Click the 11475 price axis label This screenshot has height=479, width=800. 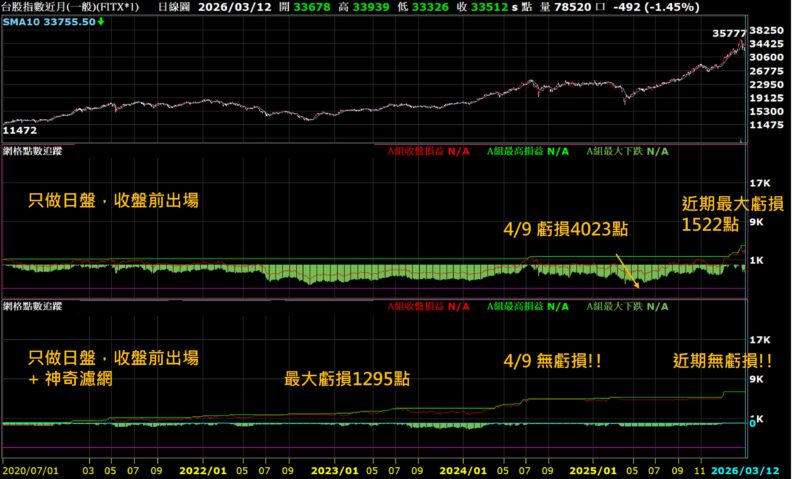point(766,124)
